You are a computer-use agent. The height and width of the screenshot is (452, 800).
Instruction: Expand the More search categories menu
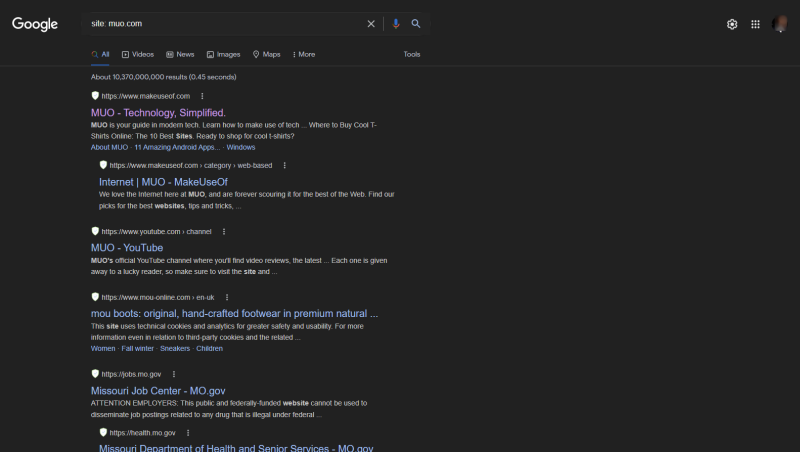pos(304,54)
